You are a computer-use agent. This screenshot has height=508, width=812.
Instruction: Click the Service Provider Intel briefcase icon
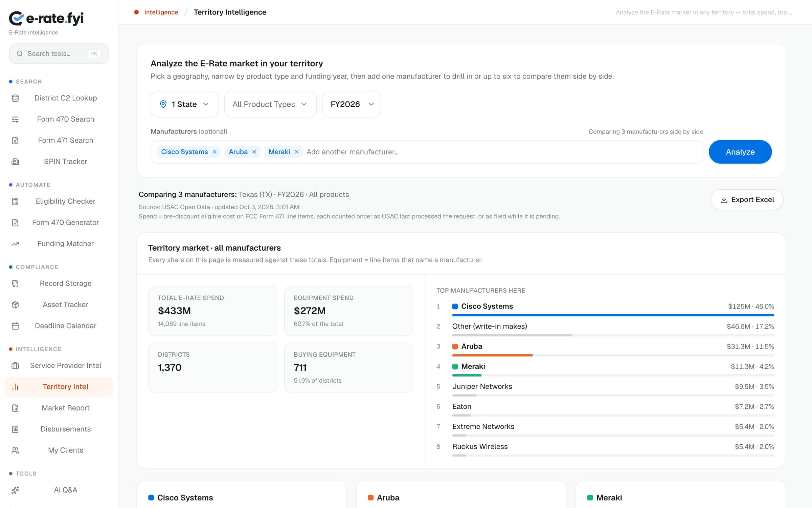(15, 366)
